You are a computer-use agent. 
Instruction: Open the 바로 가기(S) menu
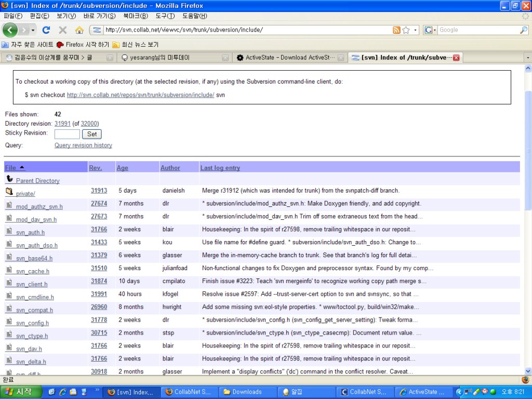click(99, 16)
